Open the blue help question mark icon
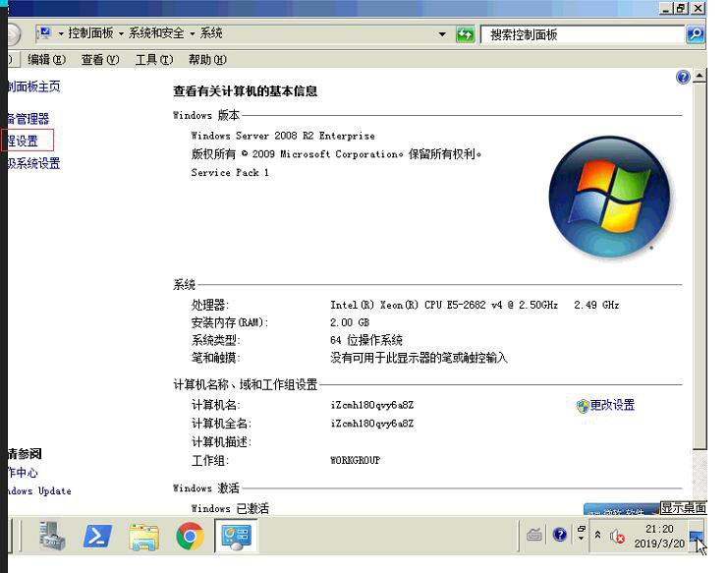728x573 pixels. (683, 77)
